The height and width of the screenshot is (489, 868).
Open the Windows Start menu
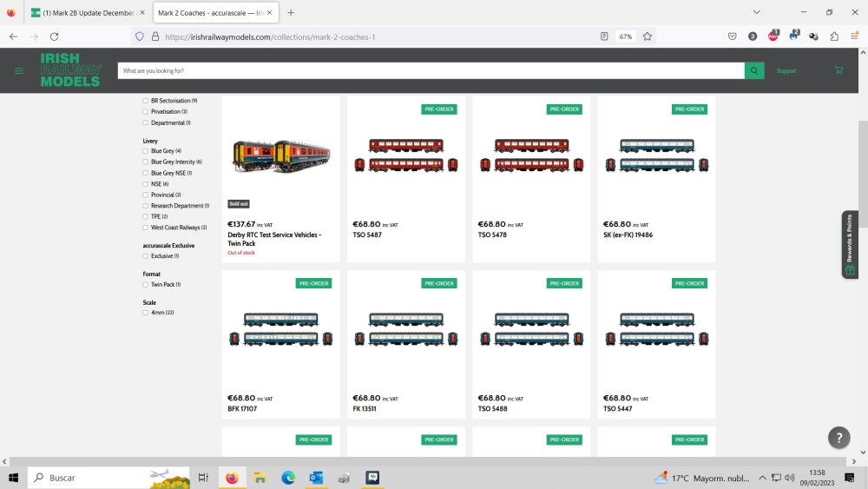coord(13,478)
